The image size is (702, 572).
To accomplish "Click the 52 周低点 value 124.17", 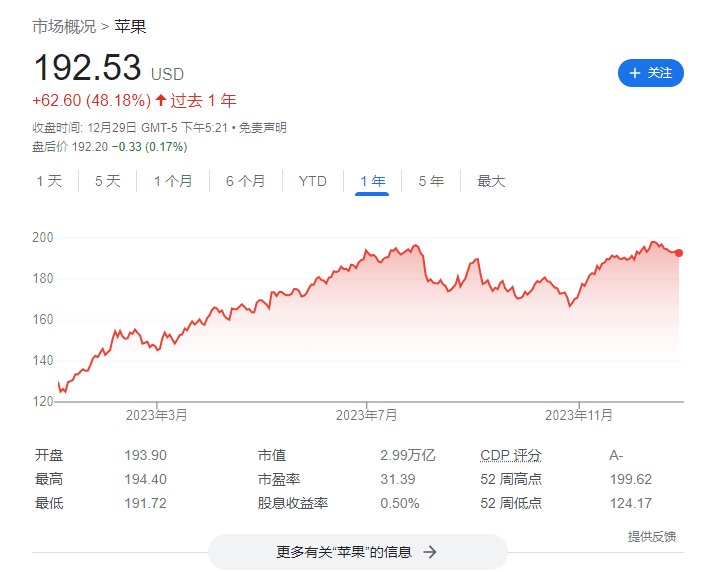I will pos(630,503).
